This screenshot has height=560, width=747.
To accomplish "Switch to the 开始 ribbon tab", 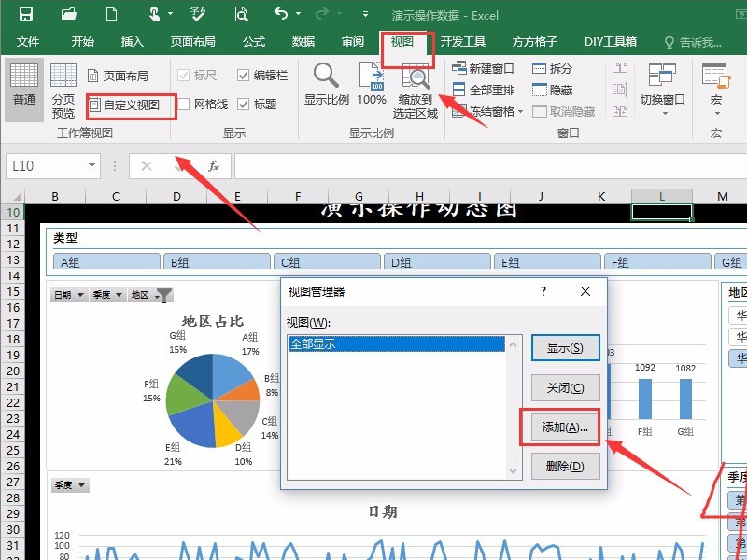I will click(x=83, y=42).
